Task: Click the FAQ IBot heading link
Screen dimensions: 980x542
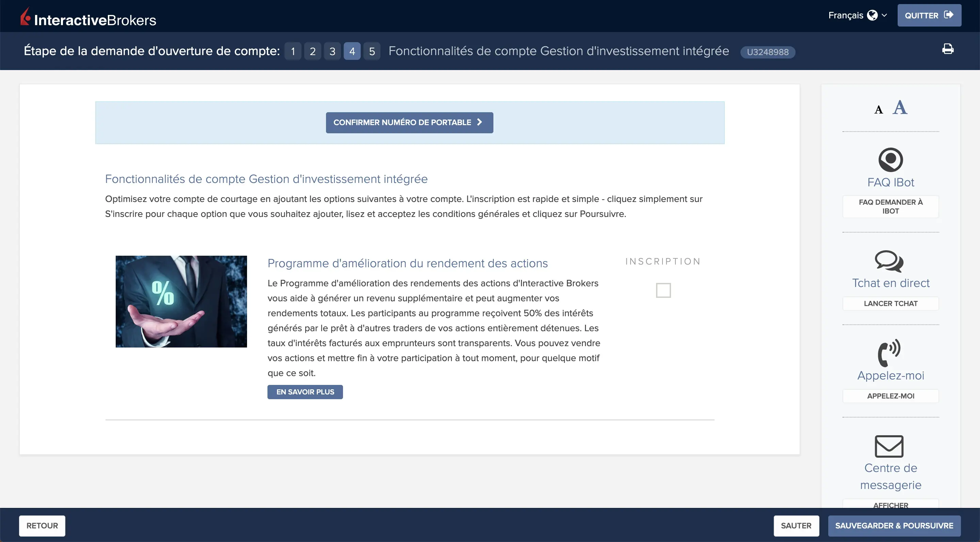Action: [x=891, y=183]
